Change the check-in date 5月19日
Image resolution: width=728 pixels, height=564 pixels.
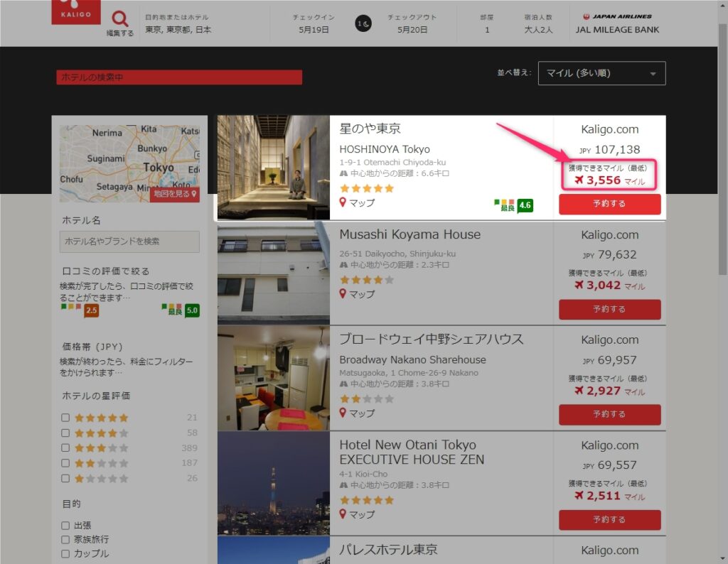click(314, 29)
